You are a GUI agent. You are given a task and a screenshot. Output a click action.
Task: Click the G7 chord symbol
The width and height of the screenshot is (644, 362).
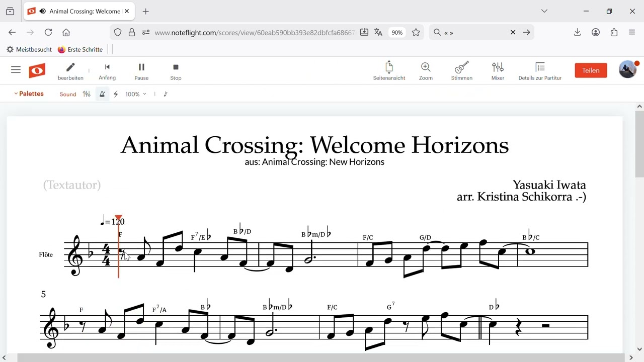(x=390, y=306)
